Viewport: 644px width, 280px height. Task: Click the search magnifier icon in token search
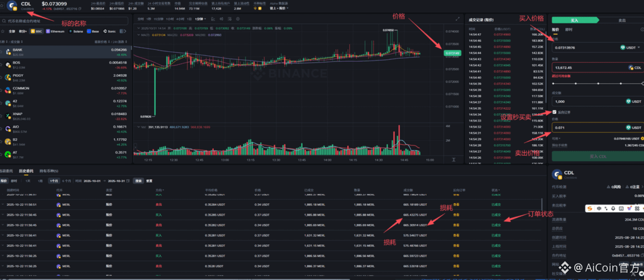point(4,21)
